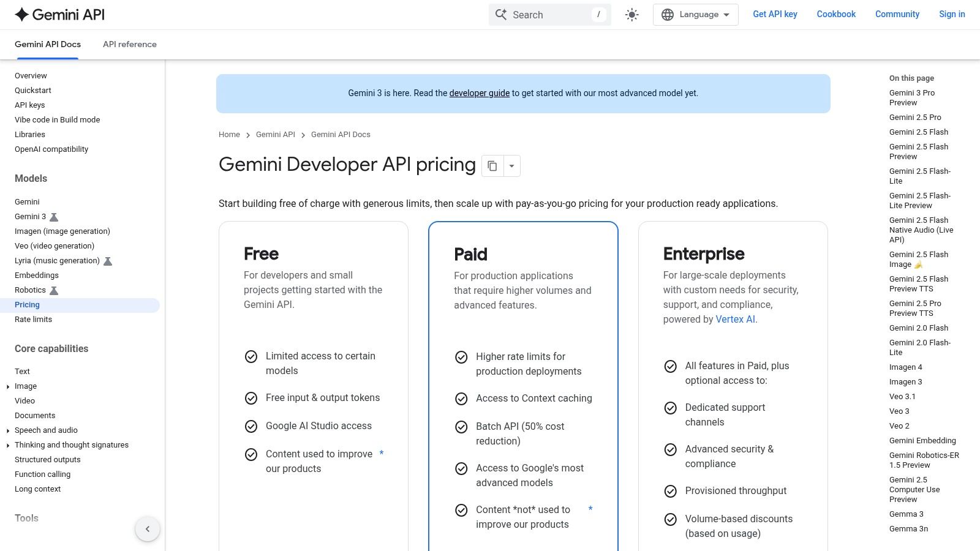The width and height of the screenshot is (980, 551).
Task: Open API keys in the sidebar
Action: (x=30, y=105)
